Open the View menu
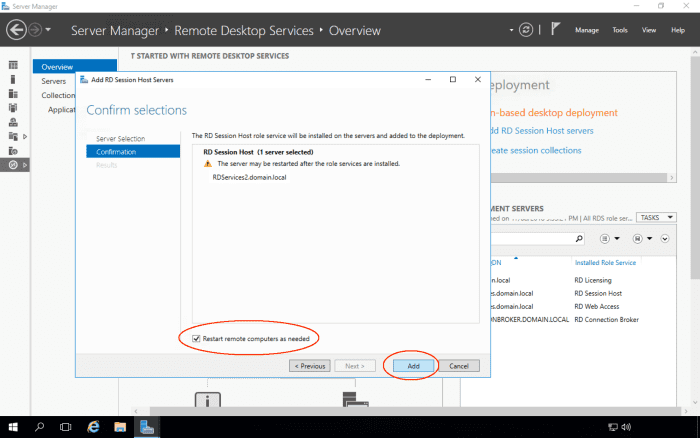This screenshot has width=700, height=438. click(x=649, y=30)
